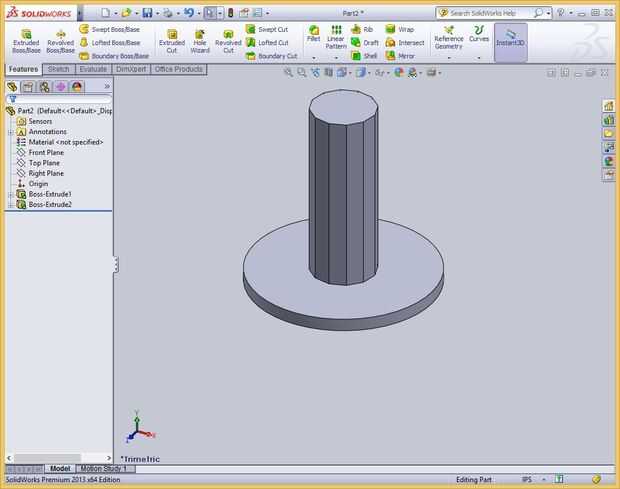Open the Motion Study 1 tab
The height and width of the screenshot is (489, 620).
[x=104, y=468]
